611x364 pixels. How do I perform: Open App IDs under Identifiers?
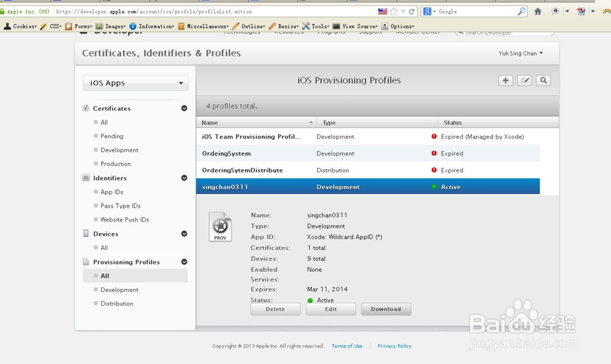[x=112, y=192]
